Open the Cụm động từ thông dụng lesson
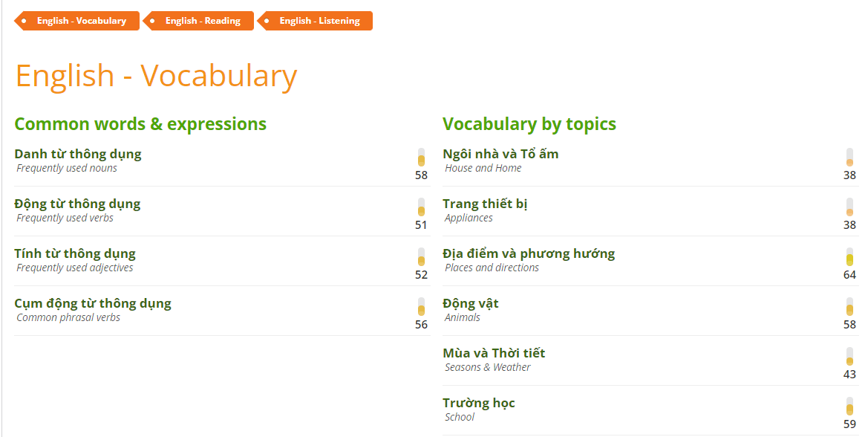This screenshot has height=437, width=868. [92, 302]
